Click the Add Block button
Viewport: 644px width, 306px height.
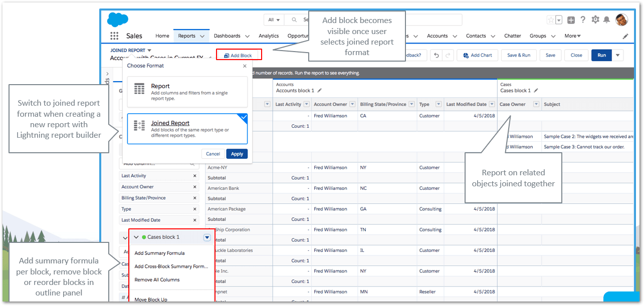(239, 56)
